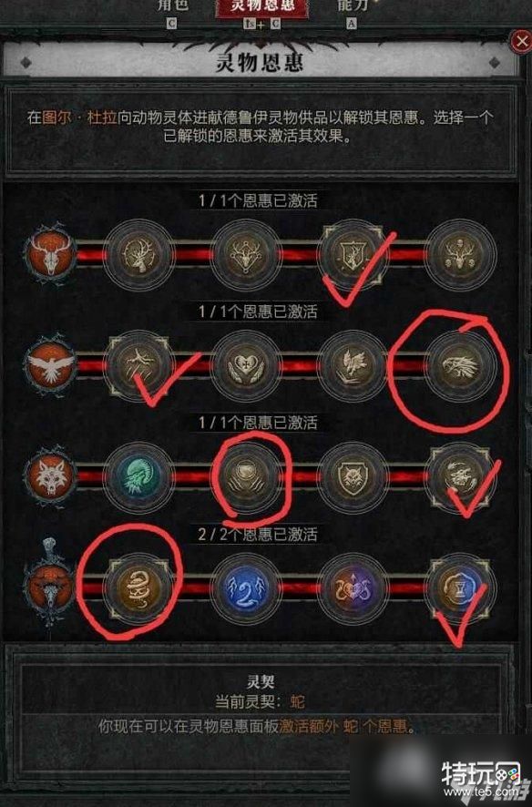Close the spirit boon panel
Viewport: 532px width, 807px height.
(x=521, y=41)
